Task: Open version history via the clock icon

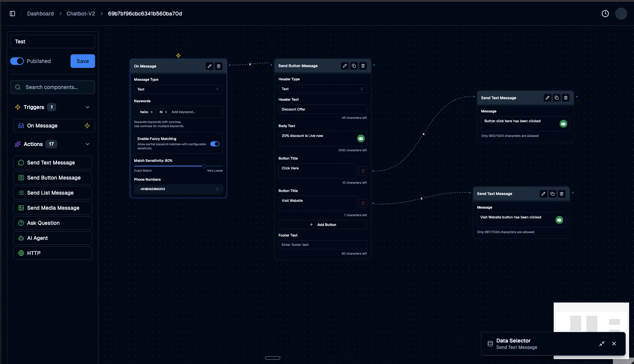Action: (606, 13)
